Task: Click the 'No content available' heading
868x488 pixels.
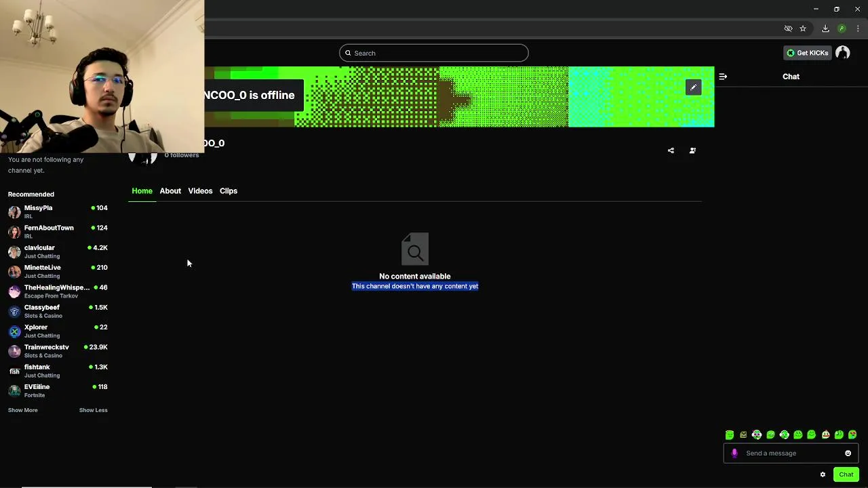Action: pos(415,277)
